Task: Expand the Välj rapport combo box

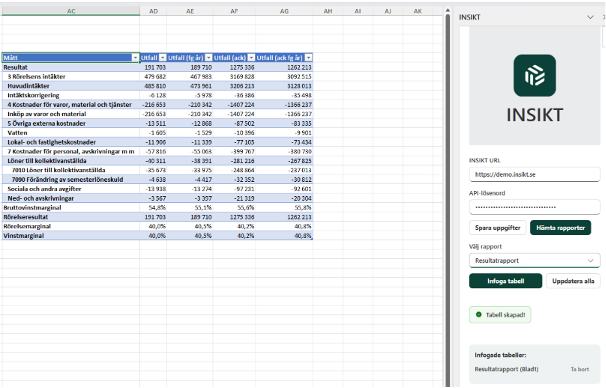Action: tap(535, 260)
